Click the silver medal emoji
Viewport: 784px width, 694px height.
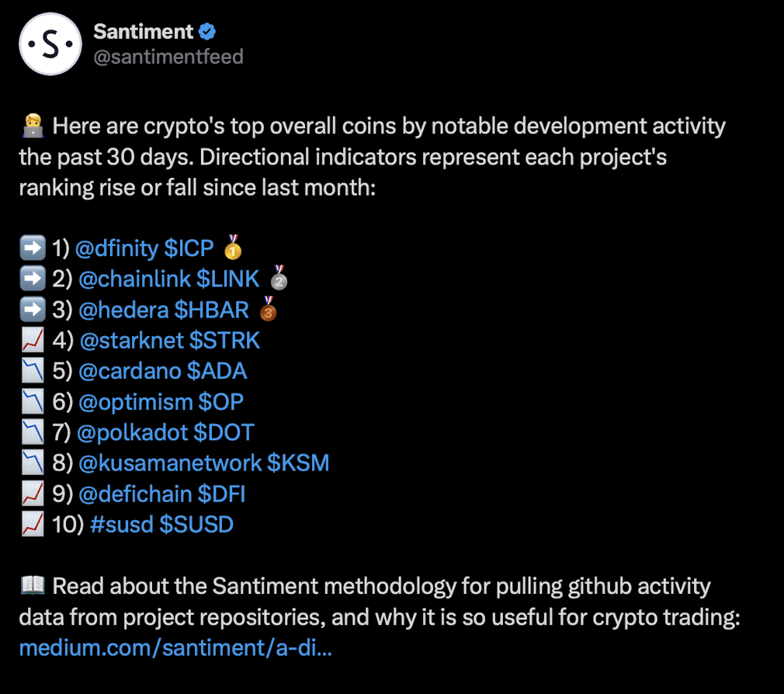click(279, 278)
